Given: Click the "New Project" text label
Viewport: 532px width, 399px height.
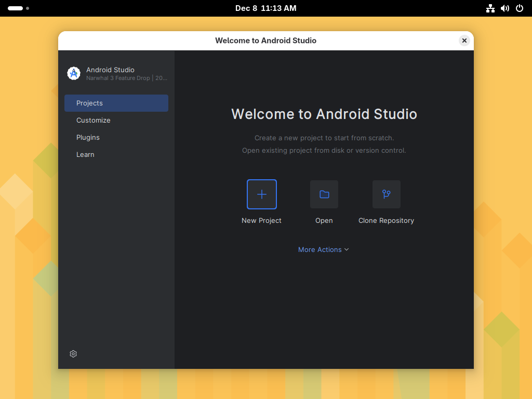Looking at the screenshot, I should pos(261,221).
